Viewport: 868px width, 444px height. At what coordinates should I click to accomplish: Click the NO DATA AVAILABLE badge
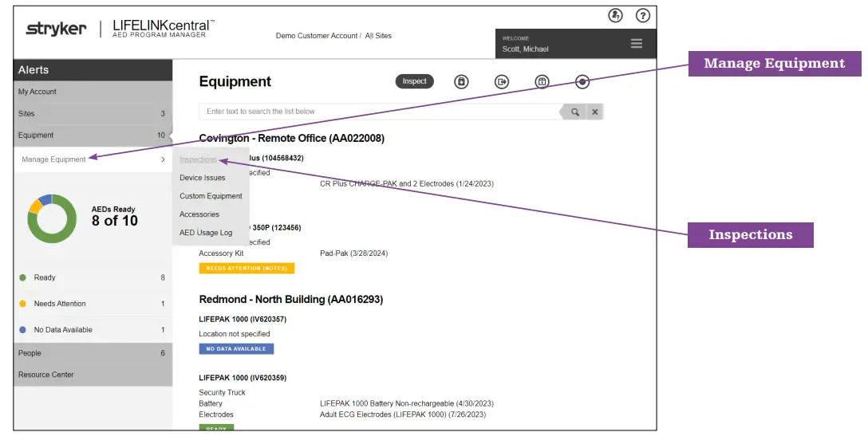236,349
